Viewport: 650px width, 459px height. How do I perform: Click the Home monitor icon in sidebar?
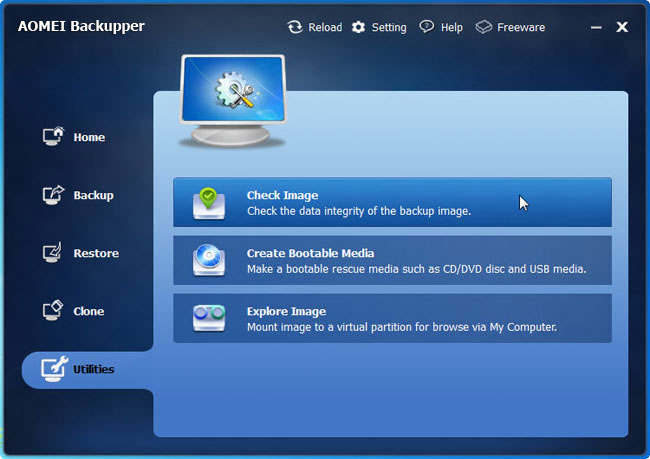(53, 136)
